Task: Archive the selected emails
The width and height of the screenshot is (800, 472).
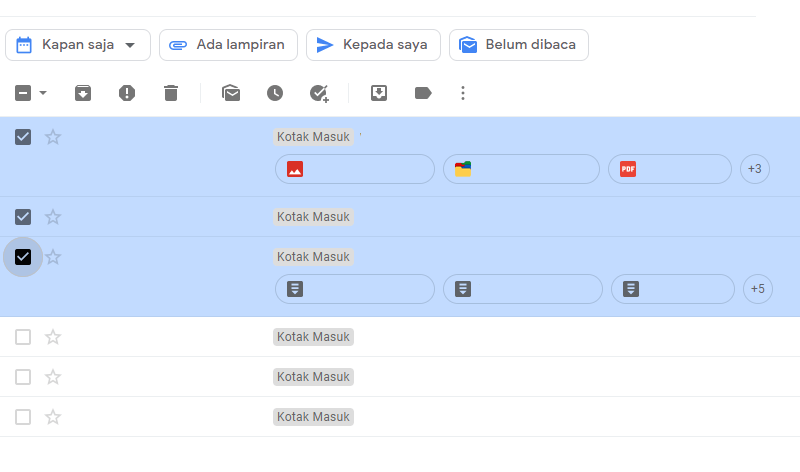Action: click(x=83, y=93)
